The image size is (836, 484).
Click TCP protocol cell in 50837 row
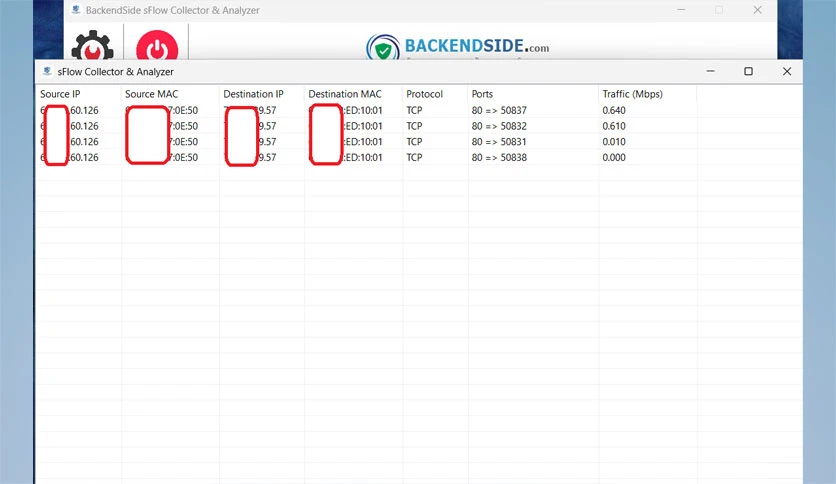pos(414,110)
